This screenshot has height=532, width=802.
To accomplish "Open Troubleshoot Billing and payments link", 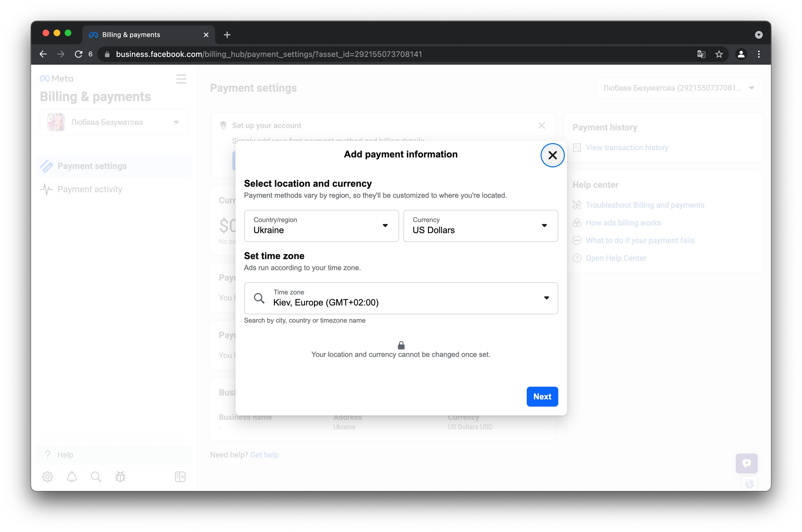I will [645, 205].
